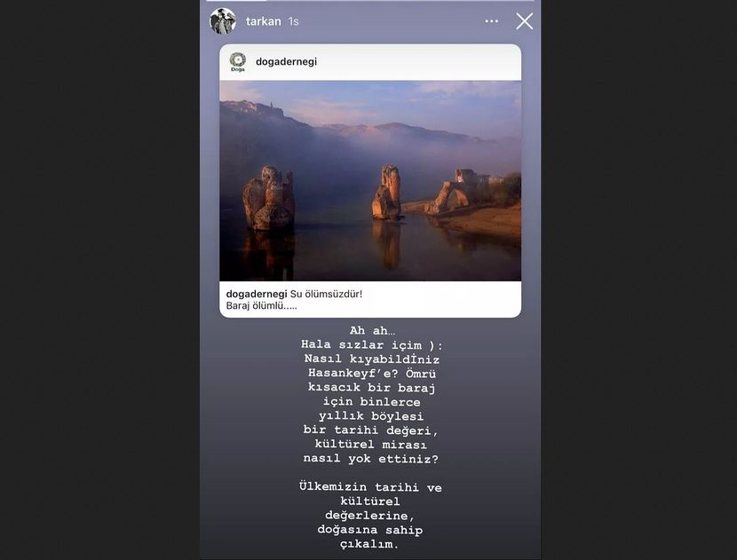Open the shared Hasankeyf photo post
737x560 pixels.
tap(370, 181)
